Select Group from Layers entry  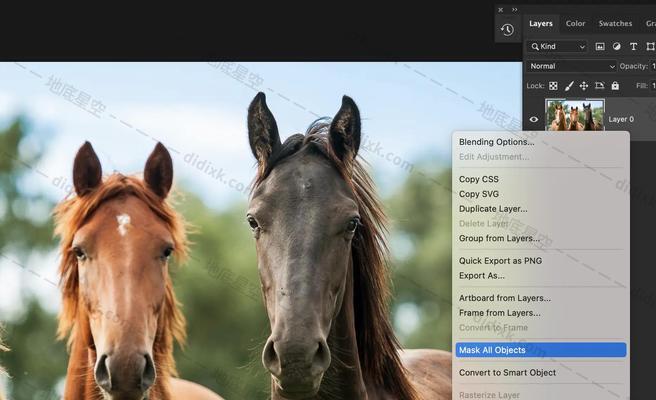(500, 238)
